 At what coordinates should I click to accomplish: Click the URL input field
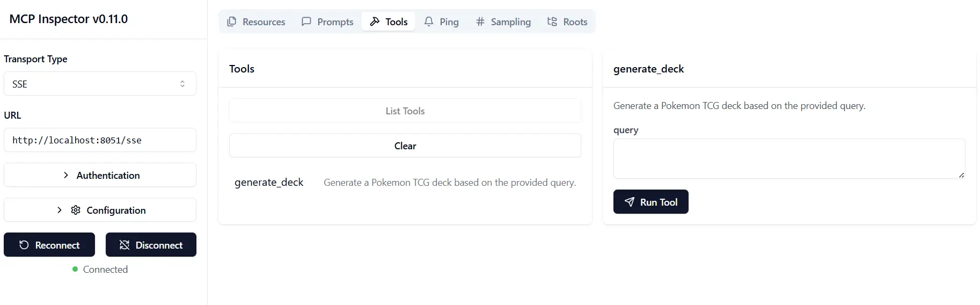pyautogui.click(x=100, y=140)
